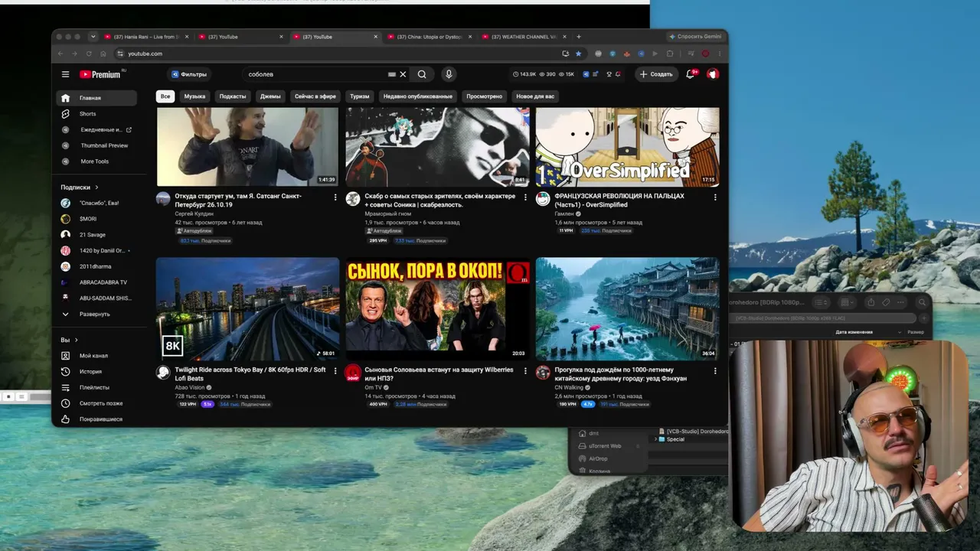This screenshot has width=980, height=551.
Task: Open the browser home page button
Action: tap(103, 54)
